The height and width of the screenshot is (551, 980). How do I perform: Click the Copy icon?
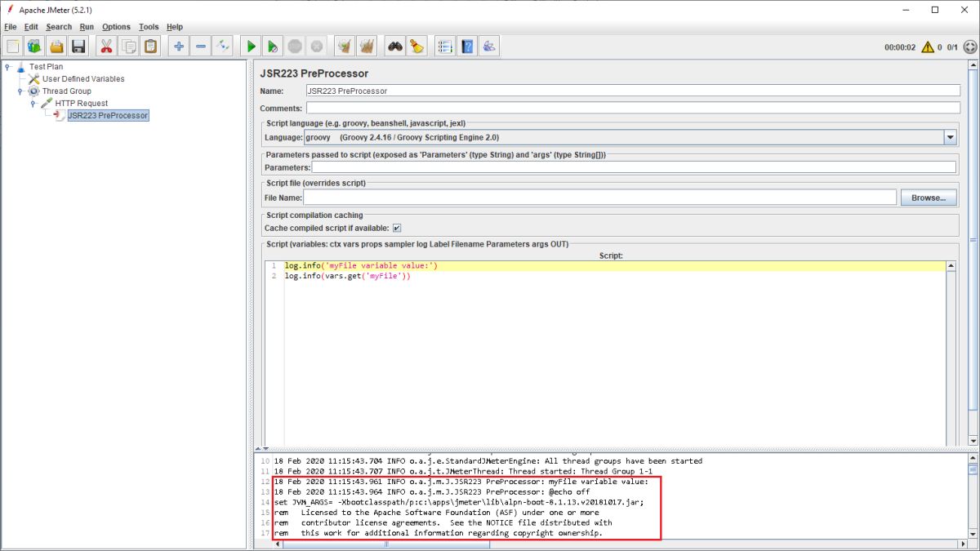(x=128, y=47)
